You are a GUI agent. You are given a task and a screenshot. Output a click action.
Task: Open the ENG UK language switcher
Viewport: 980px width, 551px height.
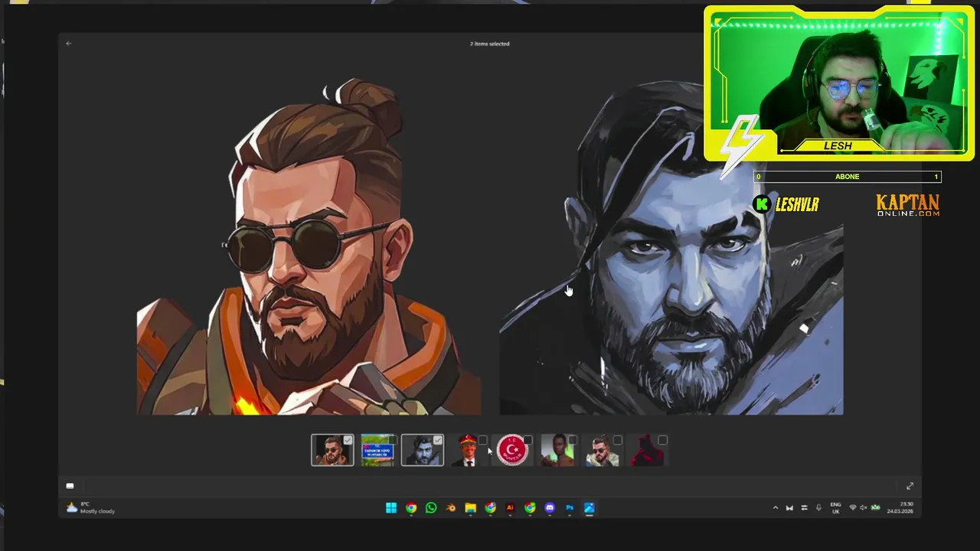pos(835,507)
